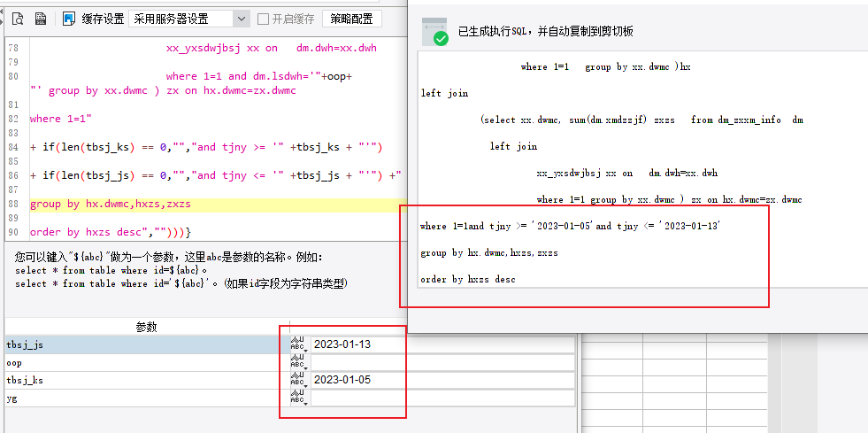Click the 策略配置 button
Image resolution: width=868 pixels, height=433 pixels.
click(x=352, y=19)
